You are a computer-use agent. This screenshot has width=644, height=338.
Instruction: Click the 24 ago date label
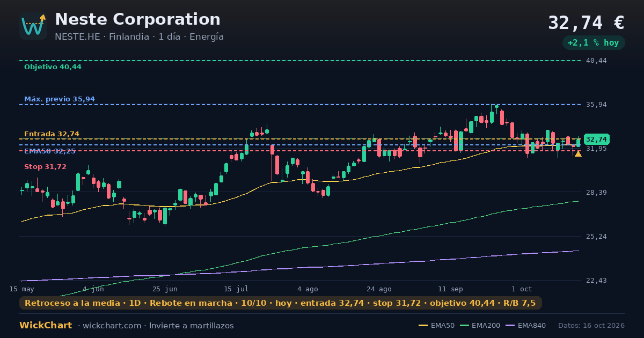pos(379,289)
